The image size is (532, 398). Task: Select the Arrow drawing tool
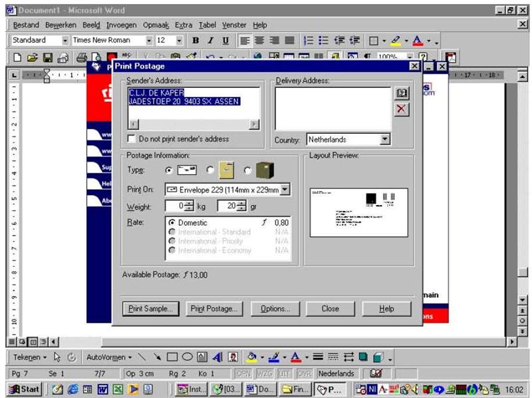click(157, 357)
